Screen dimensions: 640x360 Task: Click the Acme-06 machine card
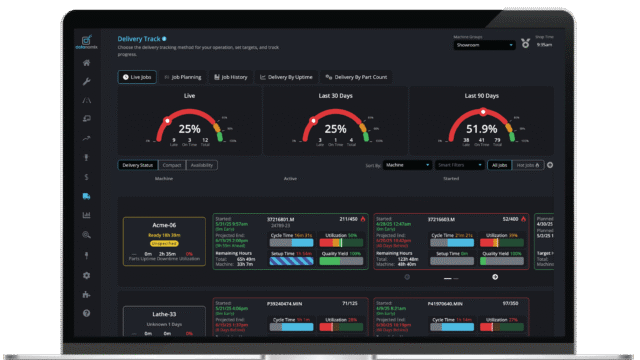click(x=164, y=241)
